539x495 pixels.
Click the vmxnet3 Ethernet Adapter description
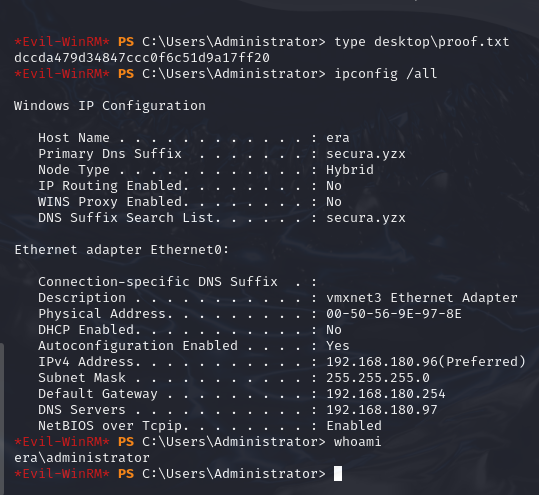pos(422,298)
